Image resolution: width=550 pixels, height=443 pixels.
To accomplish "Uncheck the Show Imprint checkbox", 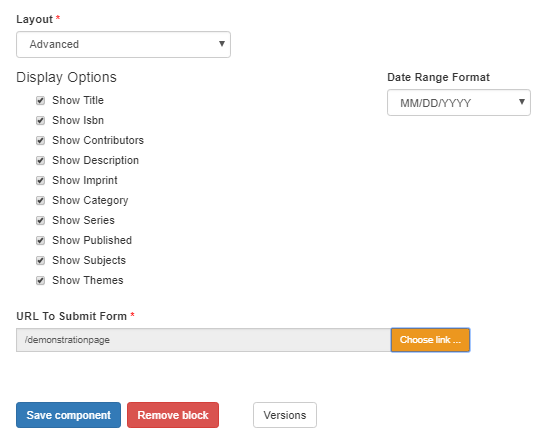I will point(40,181).
